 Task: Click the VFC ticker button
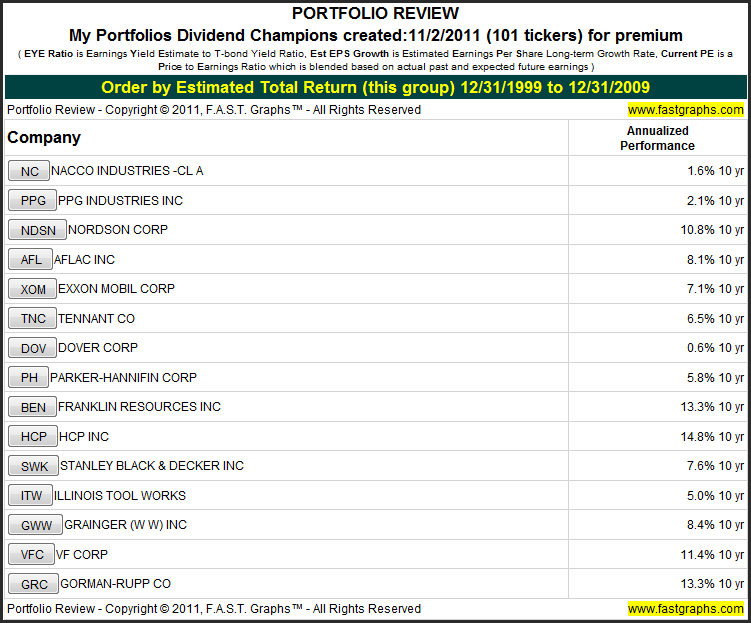click(x=31, y=555)
